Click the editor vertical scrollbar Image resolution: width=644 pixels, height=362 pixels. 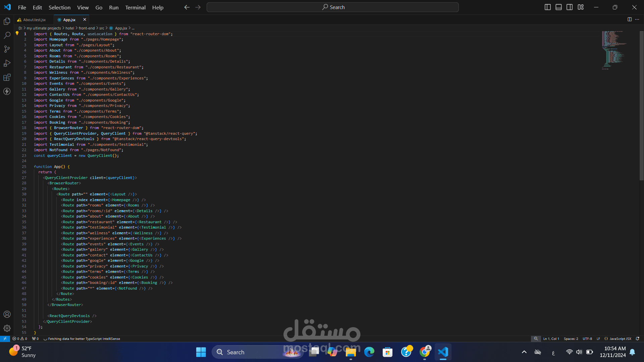641,106
